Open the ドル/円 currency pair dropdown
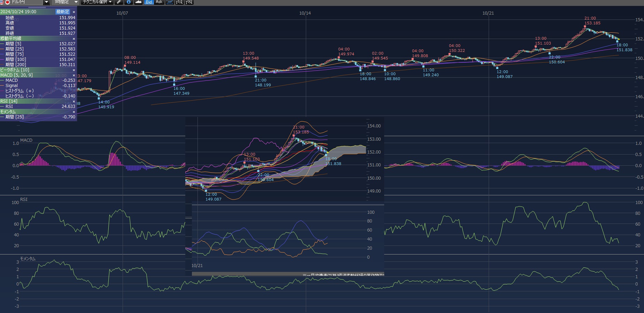Image resolution: width=644 pixels, height=313 pixels. coord(46,2)
